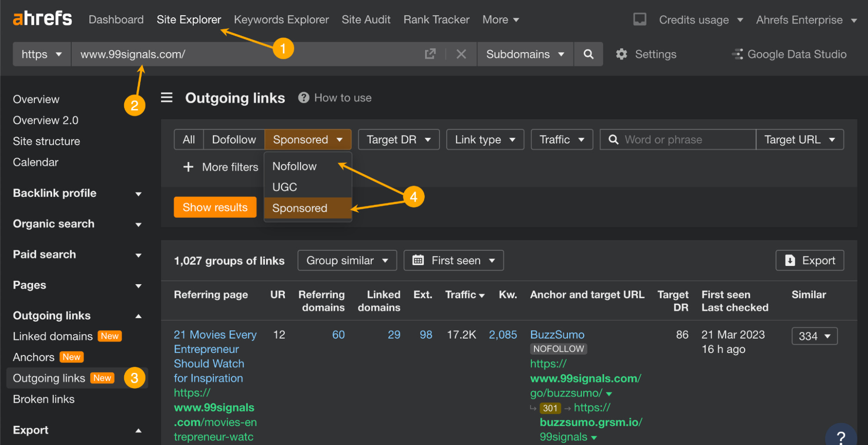Click the X to clear the URL field
The height and width of the screenshot is (445, 868).
tap(461, 54)
